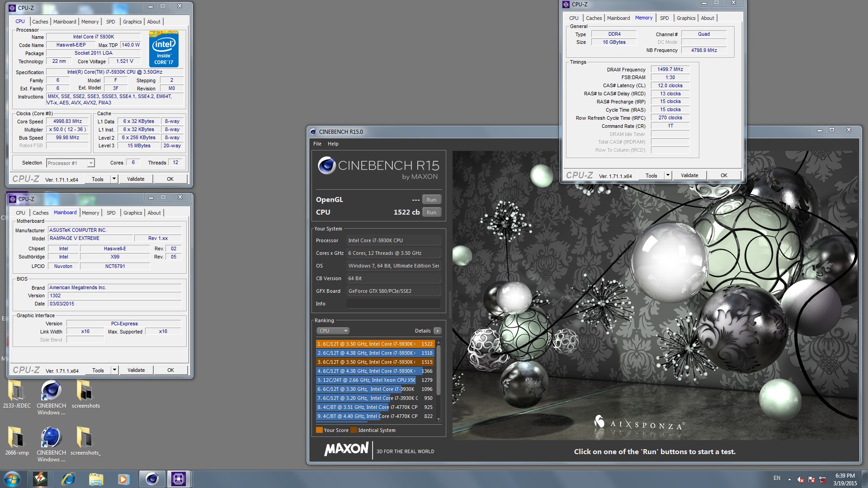Click Tools button in Mainboard CPU-Z window
Image resolution: width=868 pixels, height=488 pixels.
pyautogui.click(x=98, y=370)
